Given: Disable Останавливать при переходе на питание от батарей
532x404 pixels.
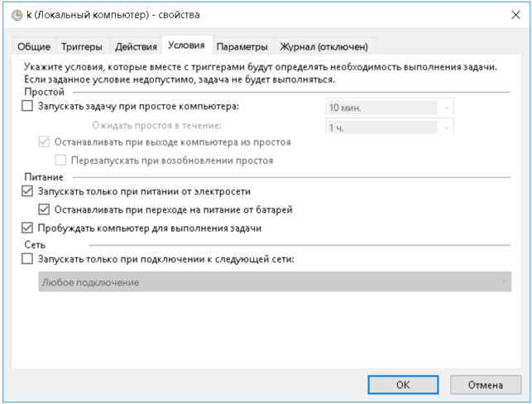Looking at the screenshot, I should click(x=44, y=209).
